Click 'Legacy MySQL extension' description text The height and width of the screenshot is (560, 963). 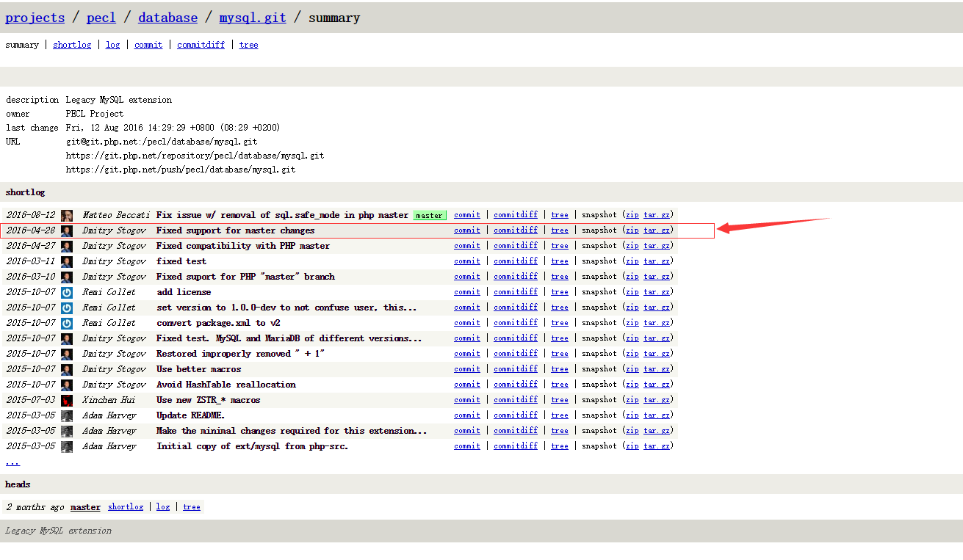coord(119,100)
